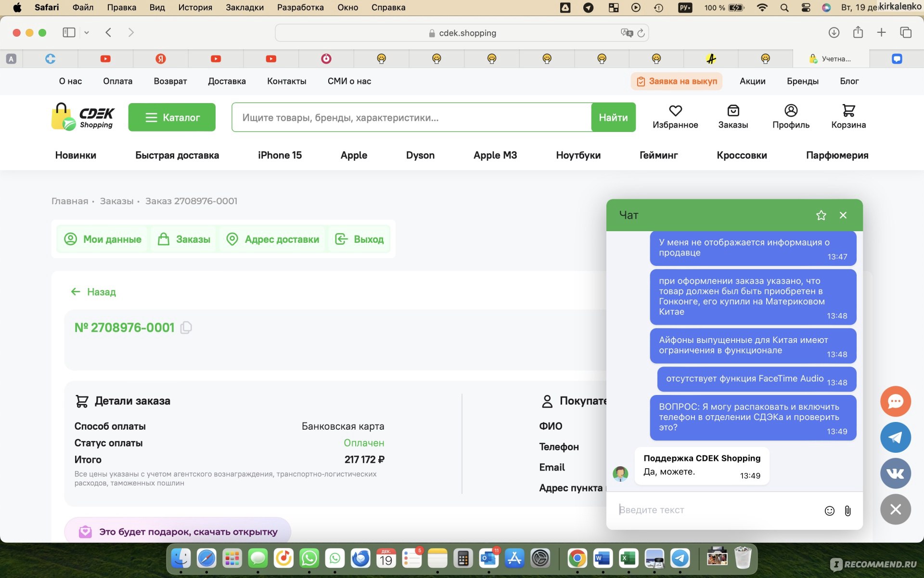This screenshot has height=578, width=924.
Task: Select the Адрес доставки tab
Action: [273, 239]
